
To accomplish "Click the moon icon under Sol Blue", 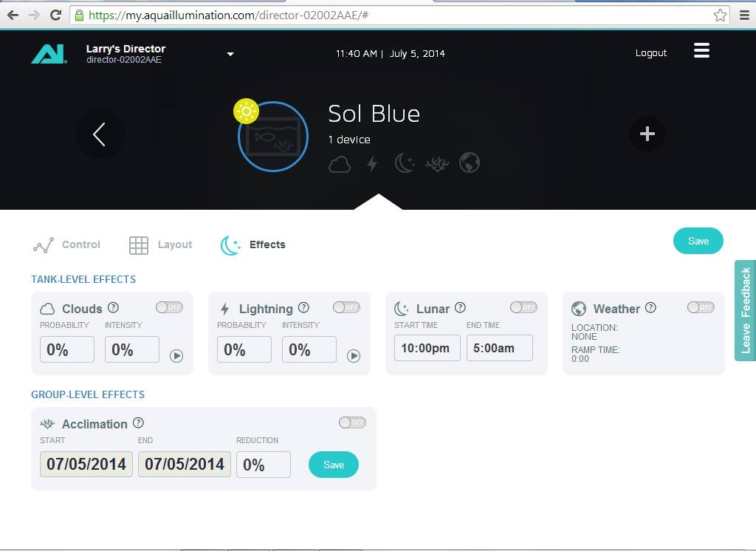I will pos(404,163).
